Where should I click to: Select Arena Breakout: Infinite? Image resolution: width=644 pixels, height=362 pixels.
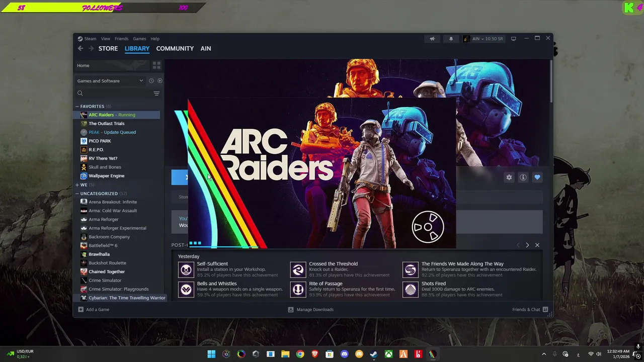113,202
